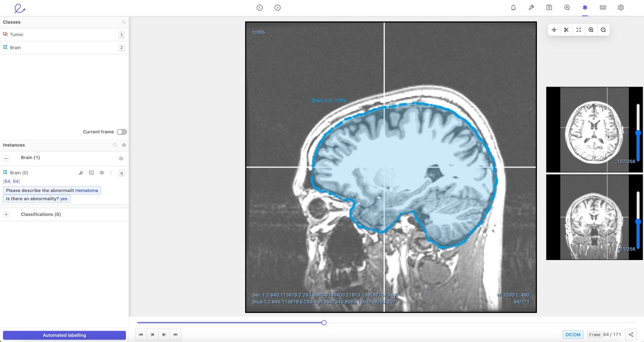Image resolution: width=644 pixels, height=342 pixels.
Task: Expand the Classifications (0) section
Action: click(6, 214)
